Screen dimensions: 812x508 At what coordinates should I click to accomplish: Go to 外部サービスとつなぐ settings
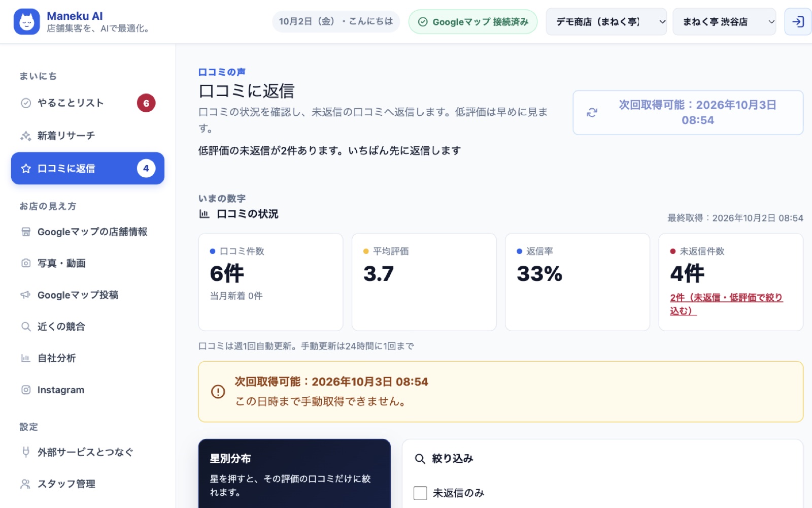(x=88, y=452)
